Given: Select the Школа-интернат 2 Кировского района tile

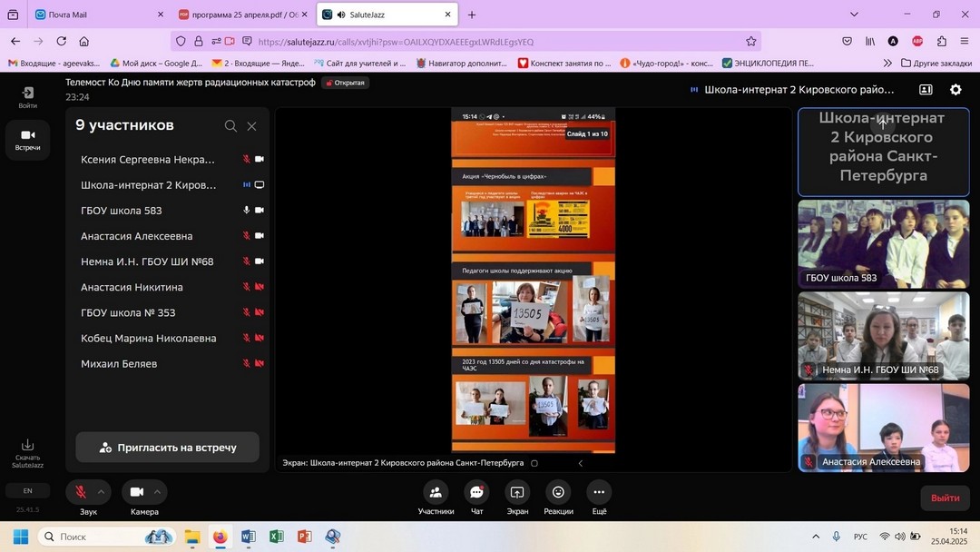Looking at the screenshot, I should [884, 152].
